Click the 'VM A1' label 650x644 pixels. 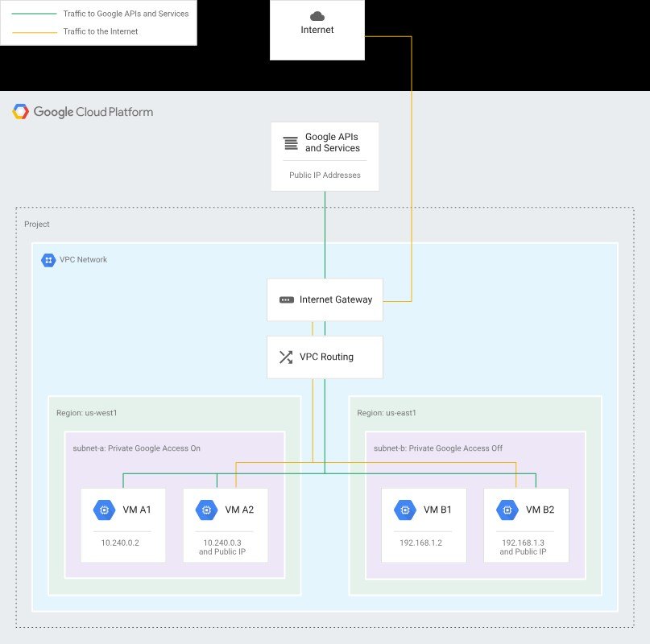137,510
